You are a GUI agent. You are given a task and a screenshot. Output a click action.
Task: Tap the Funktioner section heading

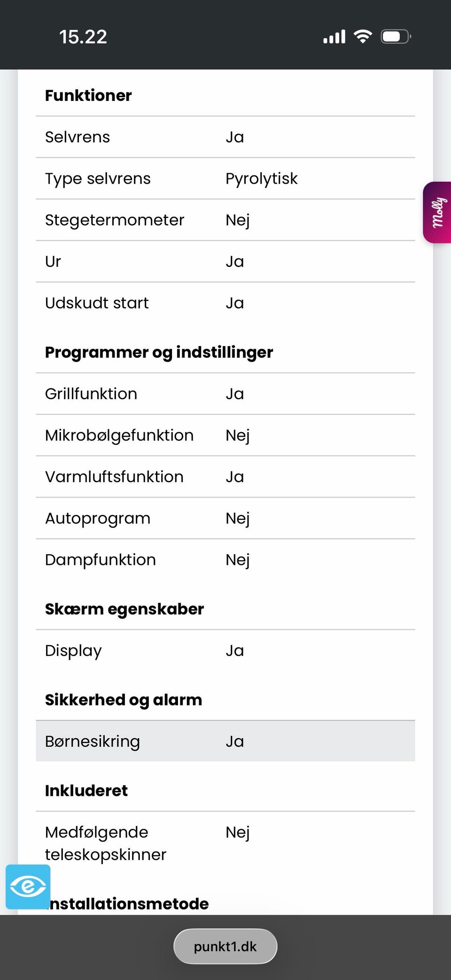pos(88,95)
